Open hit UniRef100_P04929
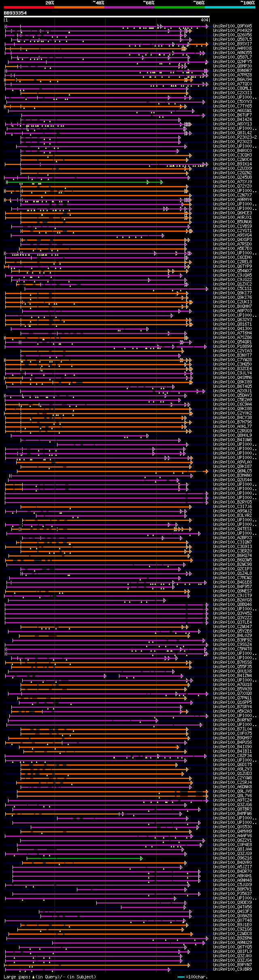This screenshot has height=980, width=259. tap(232, 30)
